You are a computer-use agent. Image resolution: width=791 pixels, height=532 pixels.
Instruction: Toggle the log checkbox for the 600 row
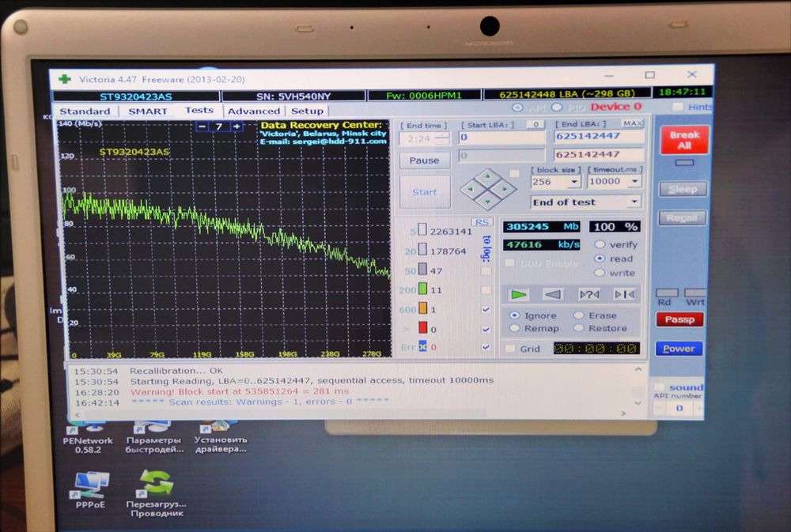[x=486, y=310]
